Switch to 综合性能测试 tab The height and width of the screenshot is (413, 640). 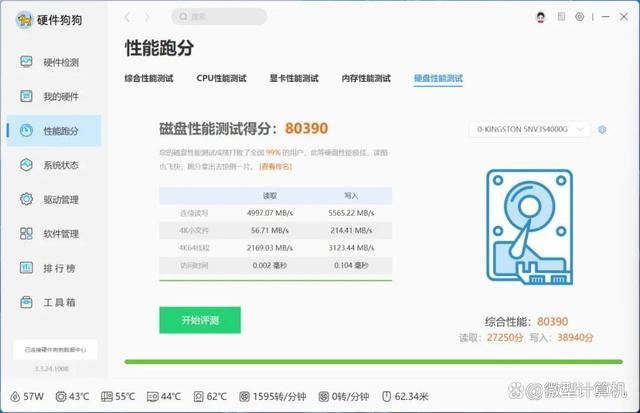pos(149,78)
